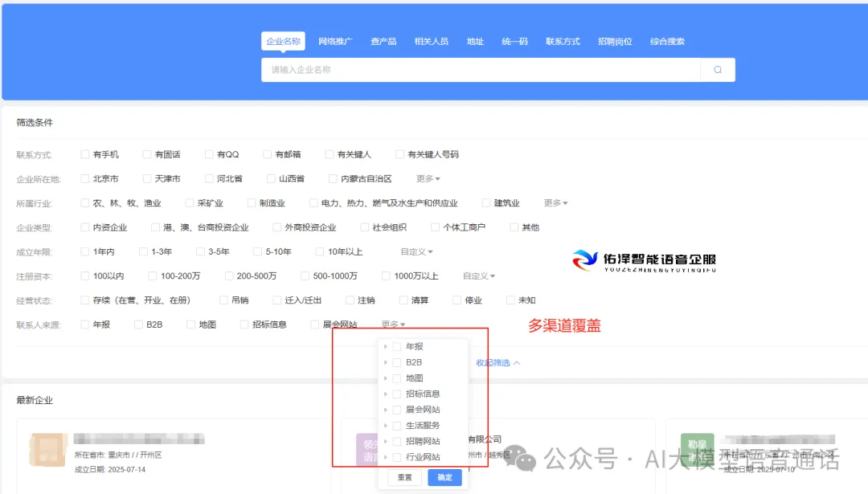This screenshot has width=868, height=494.
Task: Click the 确定 confirm button
Action: coord(444,476)
